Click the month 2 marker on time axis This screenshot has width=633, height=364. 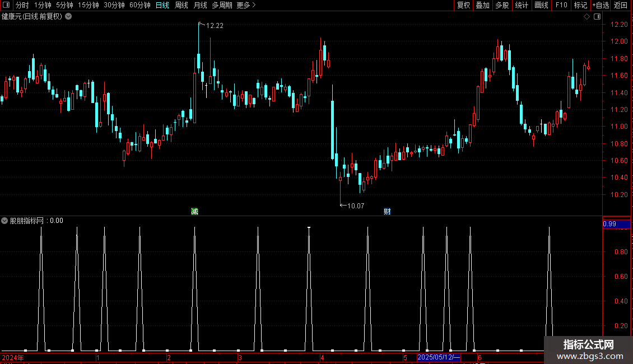coord(169,357)
